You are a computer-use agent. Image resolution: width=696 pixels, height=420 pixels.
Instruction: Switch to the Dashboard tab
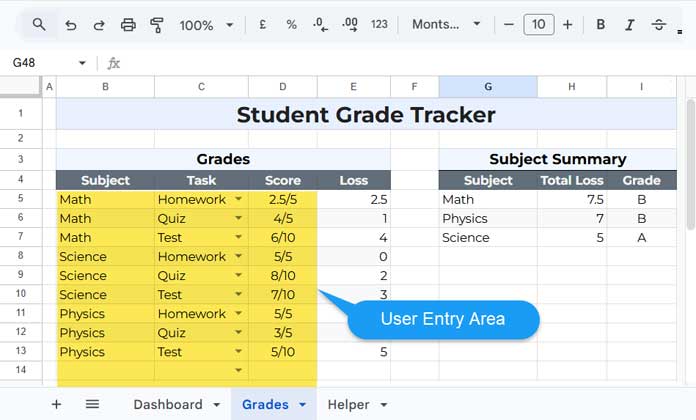[x=168, y=404]
